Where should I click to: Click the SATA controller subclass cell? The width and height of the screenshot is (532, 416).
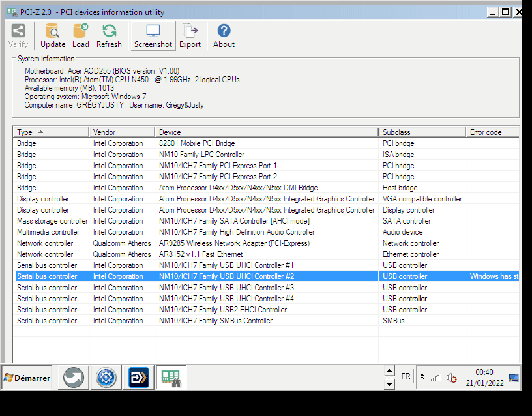pyautogui.click(x=422, y=221)
